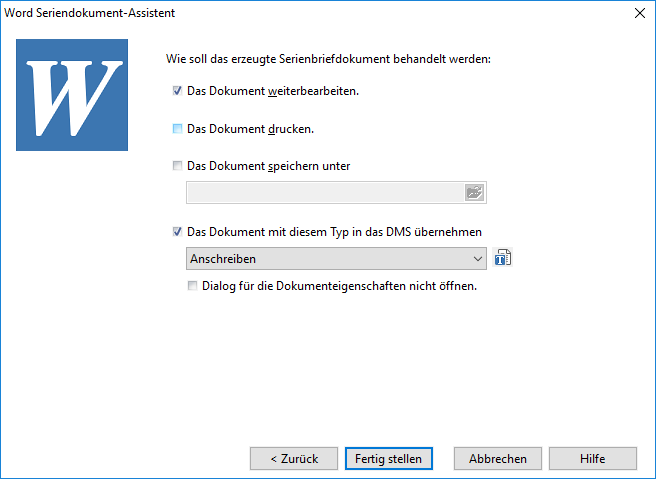Check 'Dialog für die Dokumenteigenschaften nicht öffnen'
Viewport: 656px width, 479px height.
click(x=192, y=286)
